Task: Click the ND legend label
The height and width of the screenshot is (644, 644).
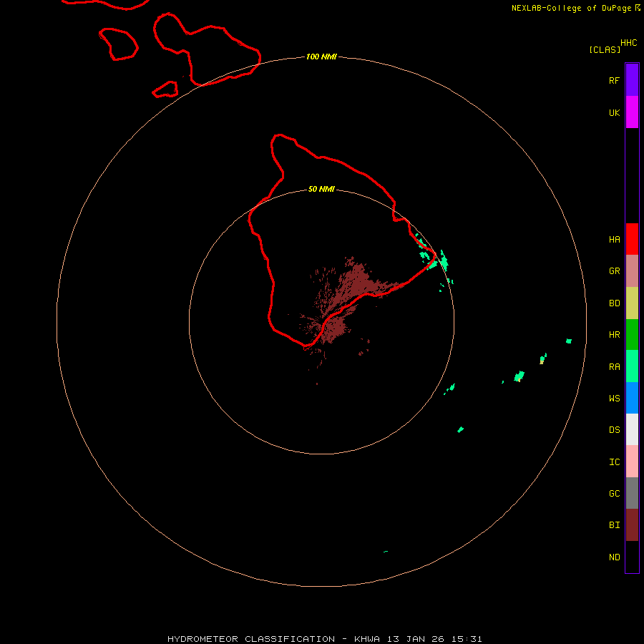Action: [x=614, y=557]
